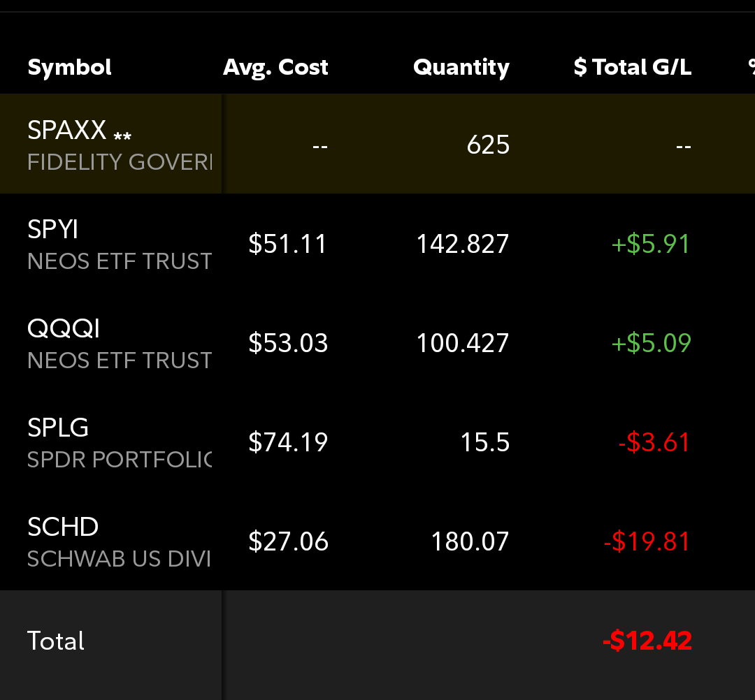This screenshot has height=700, width=755.
Task: Click SPYI gain +$5.91
Action: tap(651, 244)
